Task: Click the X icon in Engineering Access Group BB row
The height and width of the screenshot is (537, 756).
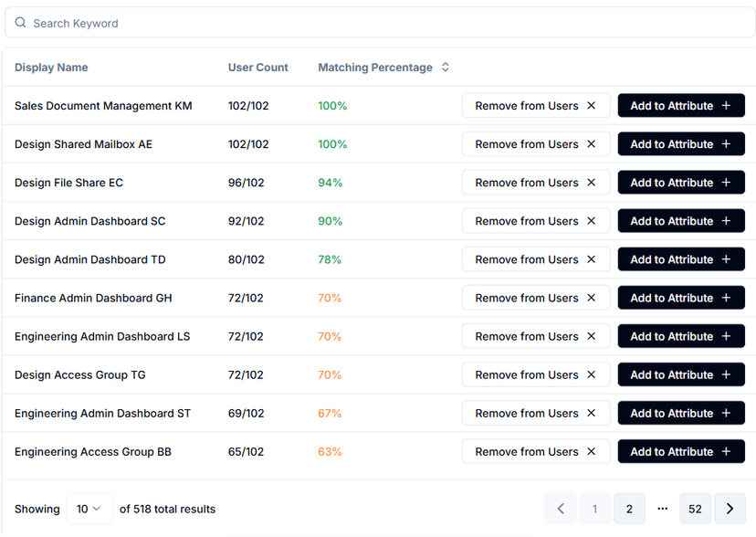Action: [x=591, y=451]
